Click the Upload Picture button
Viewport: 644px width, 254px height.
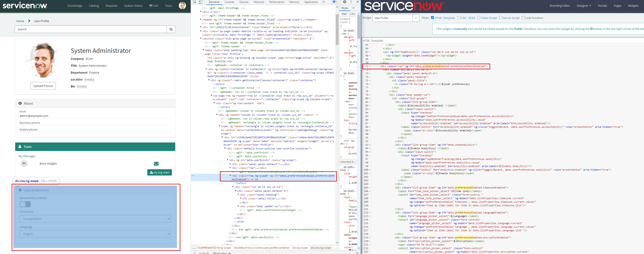click(43, 86)
